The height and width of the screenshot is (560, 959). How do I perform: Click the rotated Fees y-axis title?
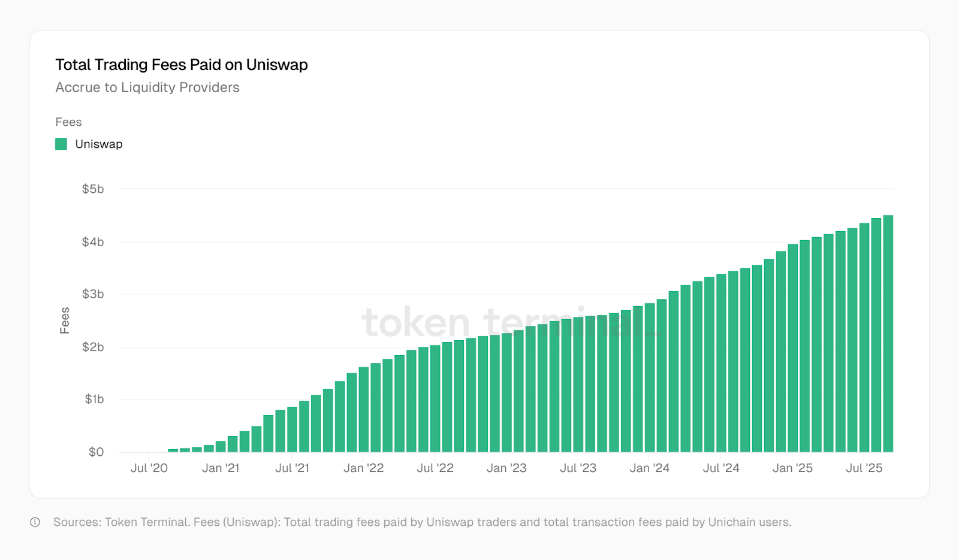65,320
